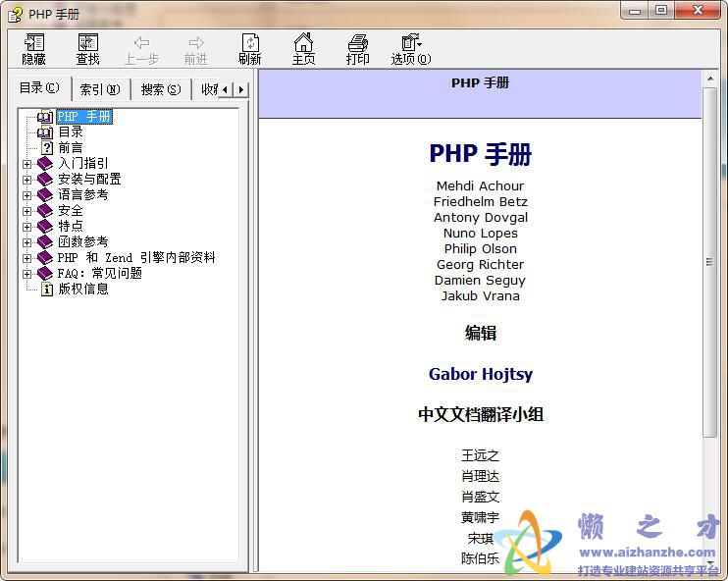The height and width of the screenshot is (581, 728).
Task: Expand the 入门指引 tree node
Action: click(x=26, y=164)
